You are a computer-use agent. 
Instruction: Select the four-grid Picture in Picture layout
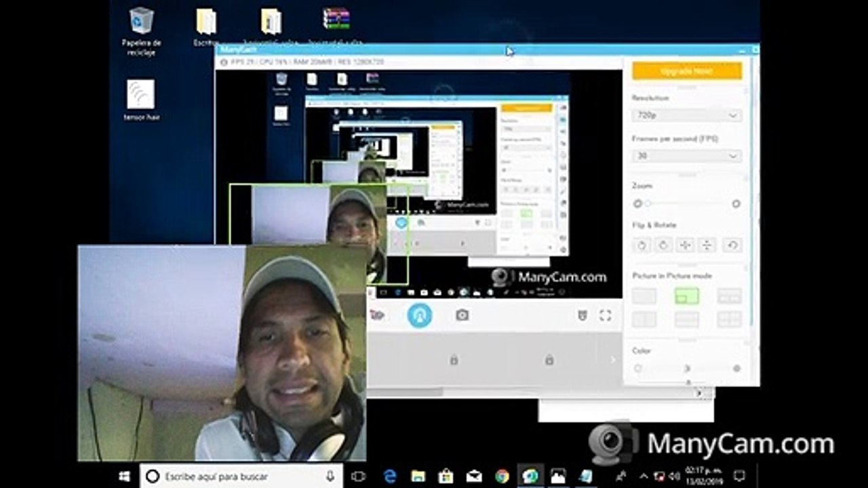coord(730,319)
